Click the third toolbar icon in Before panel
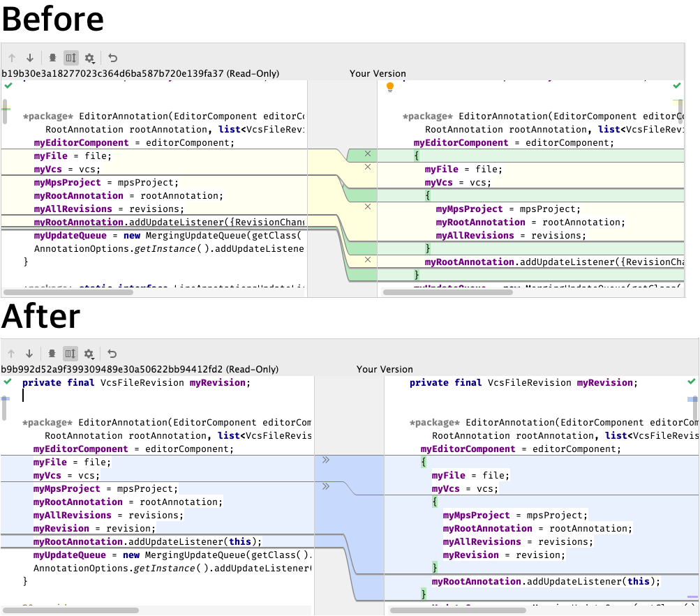 point(52,58)
